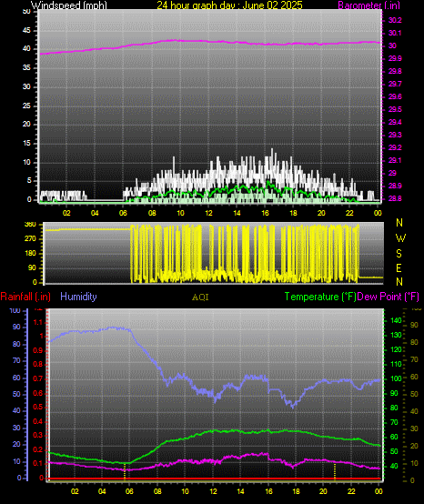Click the '30.2' barometer axis value
Screen dimensions: 424x504
tap(395, 20)
